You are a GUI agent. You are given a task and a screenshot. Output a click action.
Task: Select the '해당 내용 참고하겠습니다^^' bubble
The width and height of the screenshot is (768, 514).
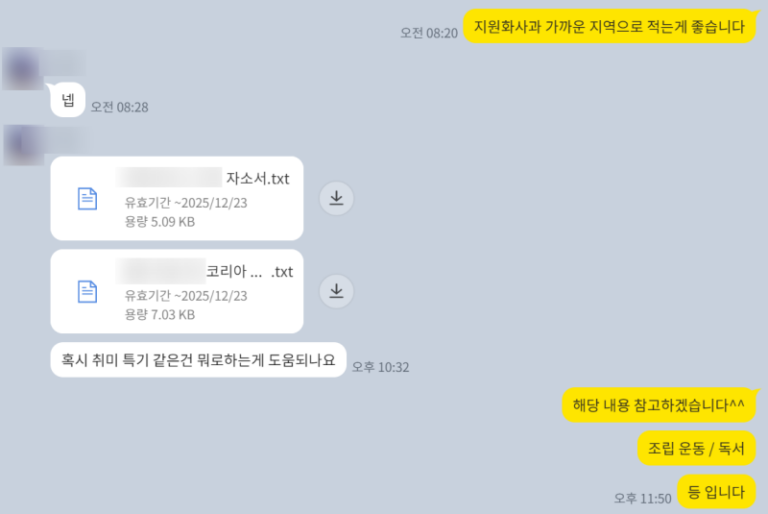(x=659, y=405)
